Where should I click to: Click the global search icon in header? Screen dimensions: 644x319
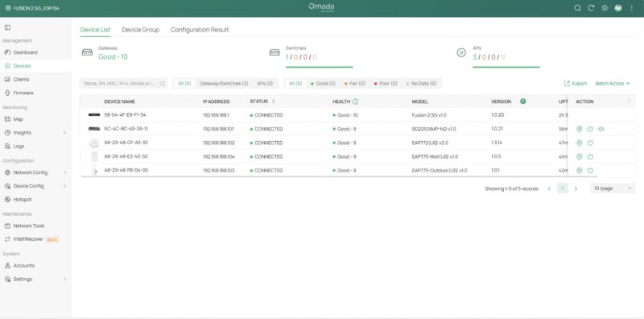pyautogui.click(x=577, y=8)
